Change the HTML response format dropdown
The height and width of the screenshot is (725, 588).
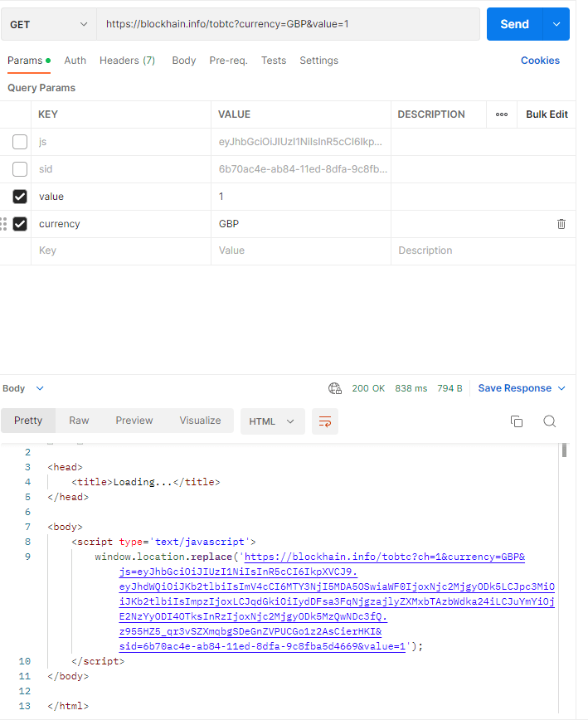coord(272,421)
